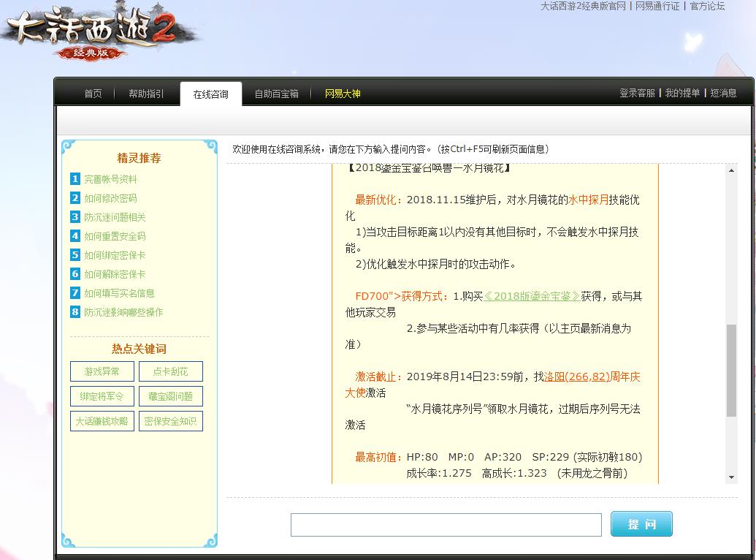756x560 pixels.
Task: Open 如何修改密码 recommendation
Action: click(110, 198)
